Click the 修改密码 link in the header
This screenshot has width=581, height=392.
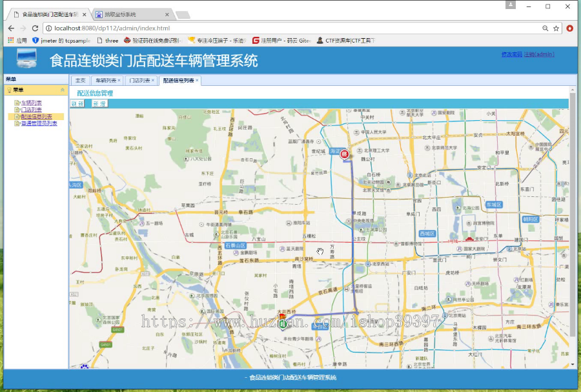click(x=512, y=54)
